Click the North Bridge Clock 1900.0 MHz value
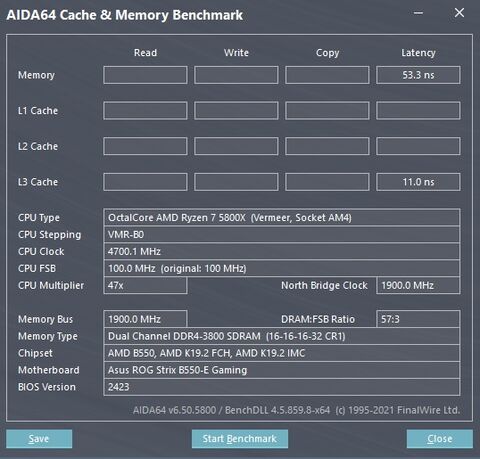This screenshot has height=459, width=480. point(418,285)
